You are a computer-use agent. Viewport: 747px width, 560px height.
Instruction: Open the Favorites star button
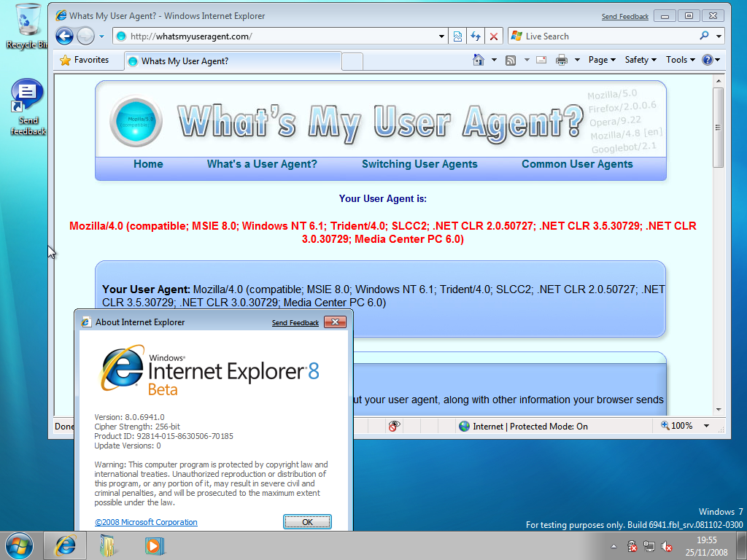tap(85, 60)
